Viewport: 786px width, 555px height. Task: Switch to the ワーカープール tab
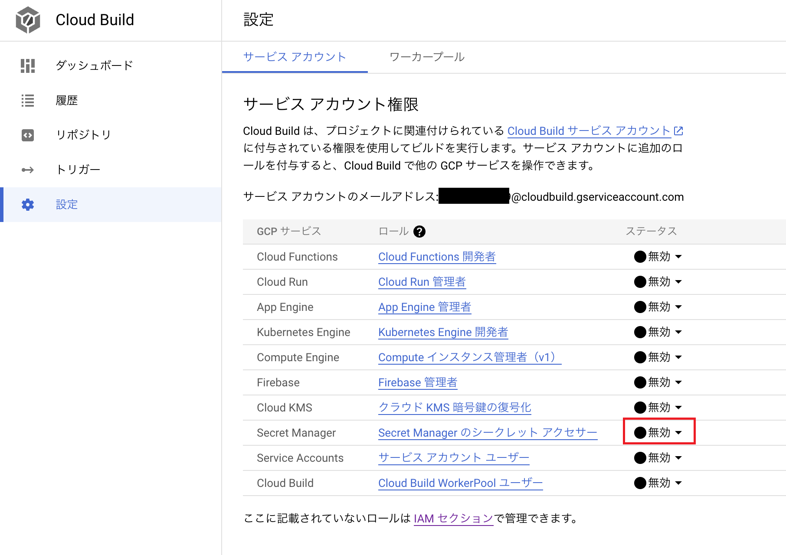pos(427,57)
